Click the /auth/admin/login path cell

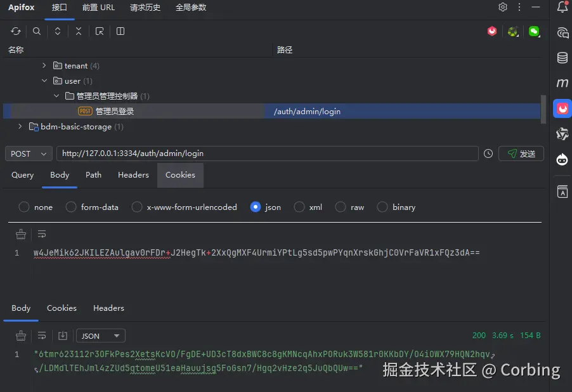tap(307, 112)
